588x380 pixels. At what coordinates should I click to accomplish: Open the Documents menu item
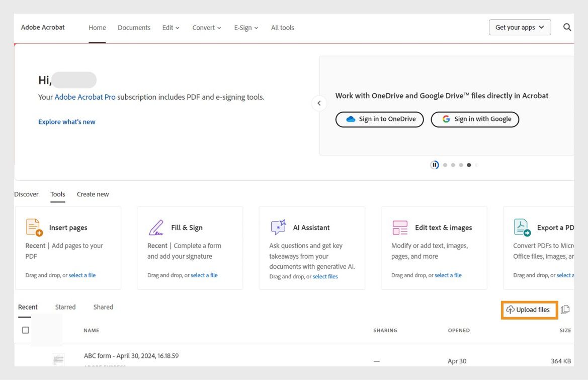click(134, 28)
